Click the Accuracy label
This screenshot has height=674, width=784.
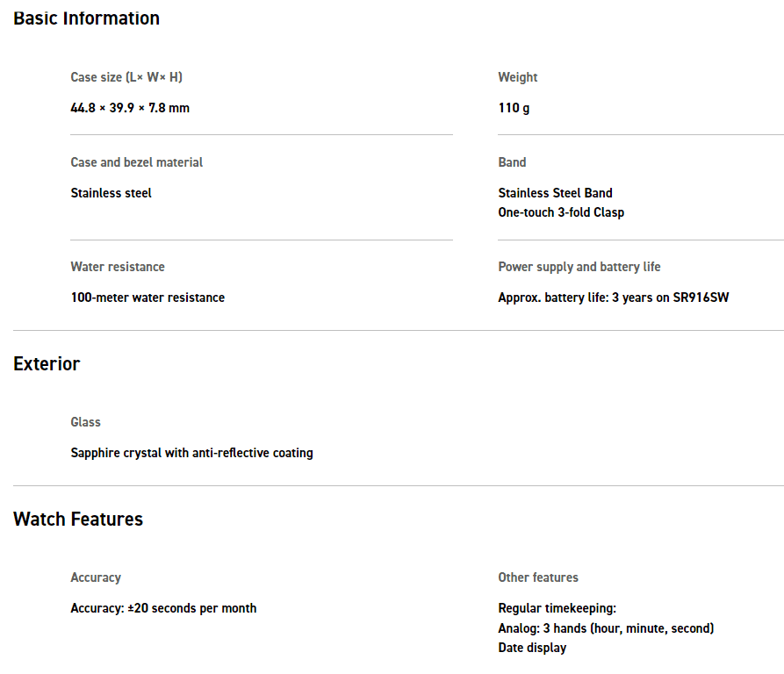pyautogui.click(x=96, y=578)
